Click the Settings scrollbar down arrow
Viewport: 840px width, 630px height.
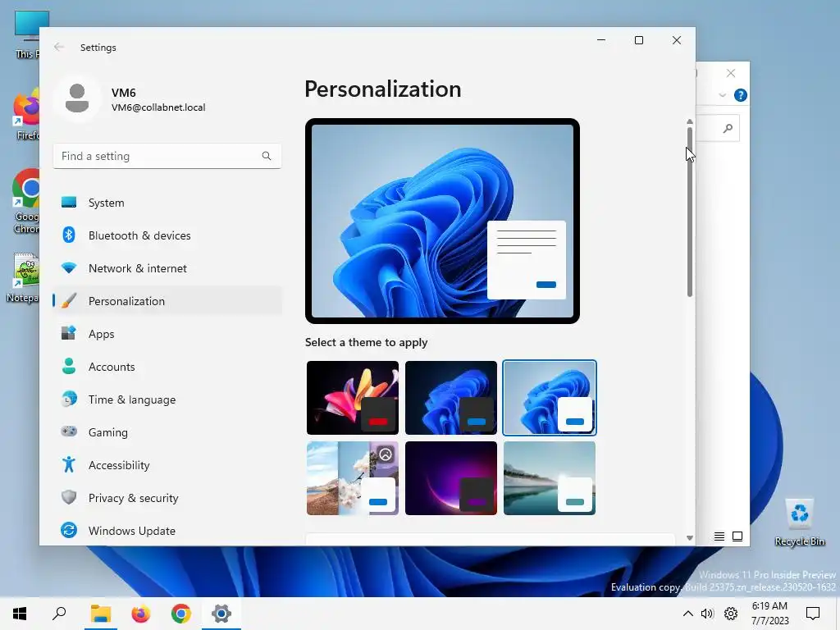click(689, 538)
